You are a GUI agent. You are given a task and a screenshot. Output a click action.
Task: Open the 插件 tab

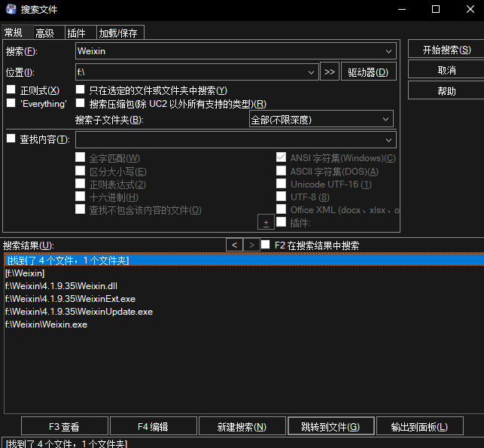[81, 32]
